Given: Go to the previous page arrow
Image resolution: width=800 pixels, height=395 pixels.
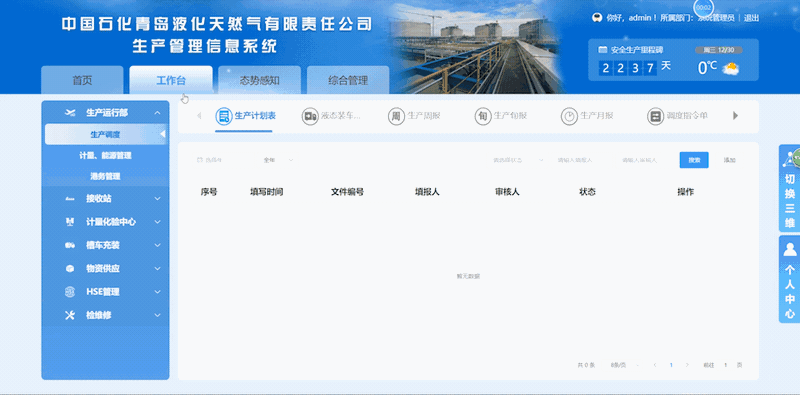Looking at the screenshot, I should pos(655,365).
